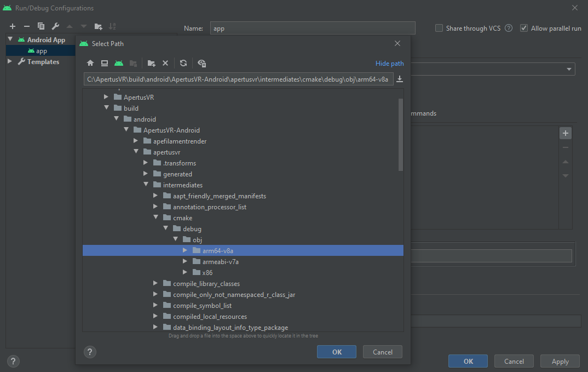Jump to Desktop directory icon
The height and width of the screenshot is (372, 588).
[x=105, y=63]
